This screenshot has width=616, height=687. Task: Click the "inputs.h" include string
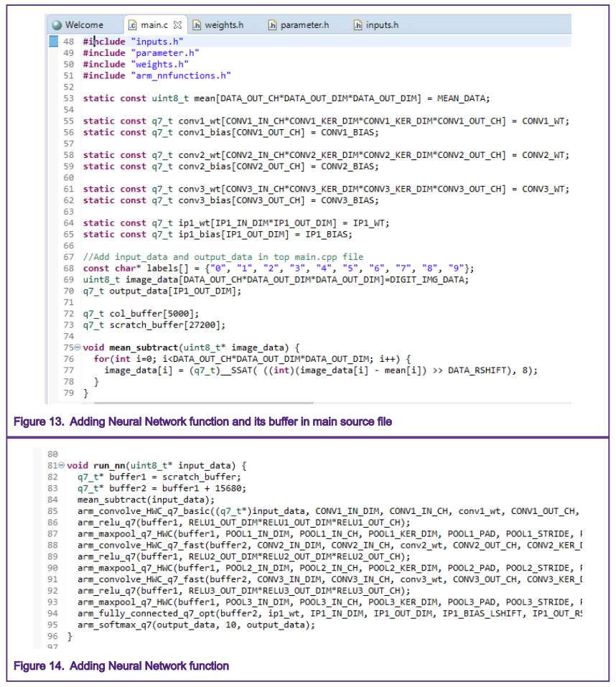click(x=157, y=42)
